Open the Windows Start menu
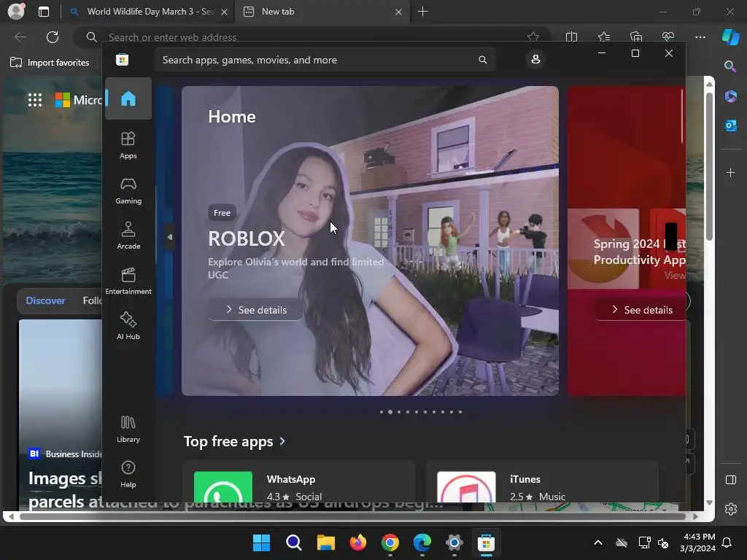This screenshot has width=747, height=560. coord(261,542)
